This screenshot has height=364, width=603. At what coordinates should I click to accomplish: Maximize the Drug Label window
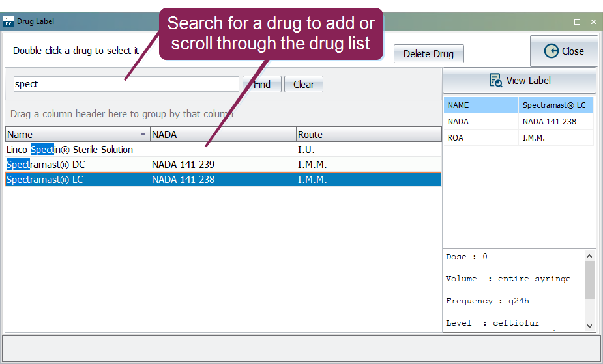pyautogui.click(x=577, y=22)
